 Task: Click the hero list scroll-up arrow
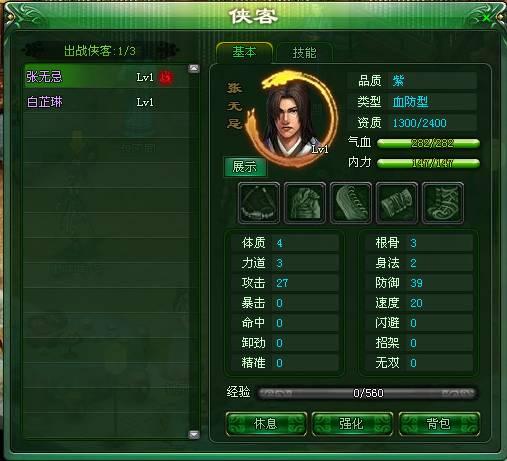194,69
